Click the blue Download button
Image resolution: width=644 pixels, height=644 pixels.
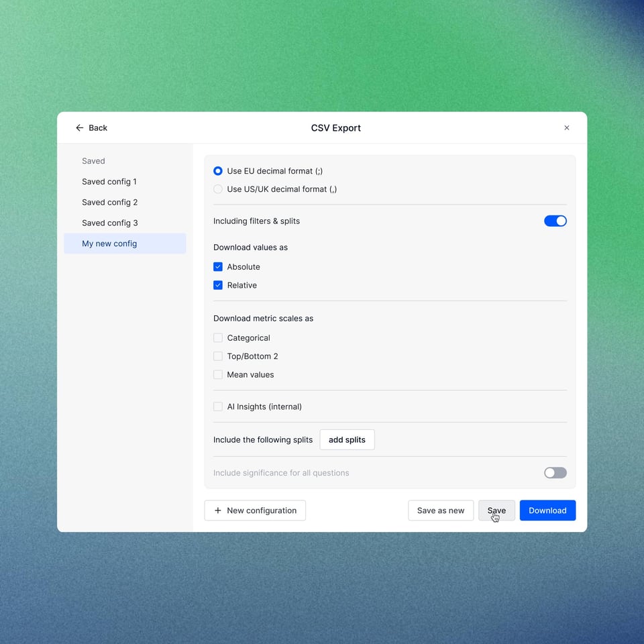(x=547, y=511)
